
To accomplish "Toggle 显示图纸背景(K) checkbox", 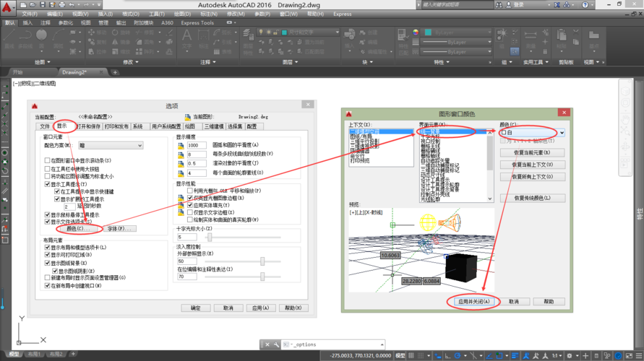I will tap(47, 263).
